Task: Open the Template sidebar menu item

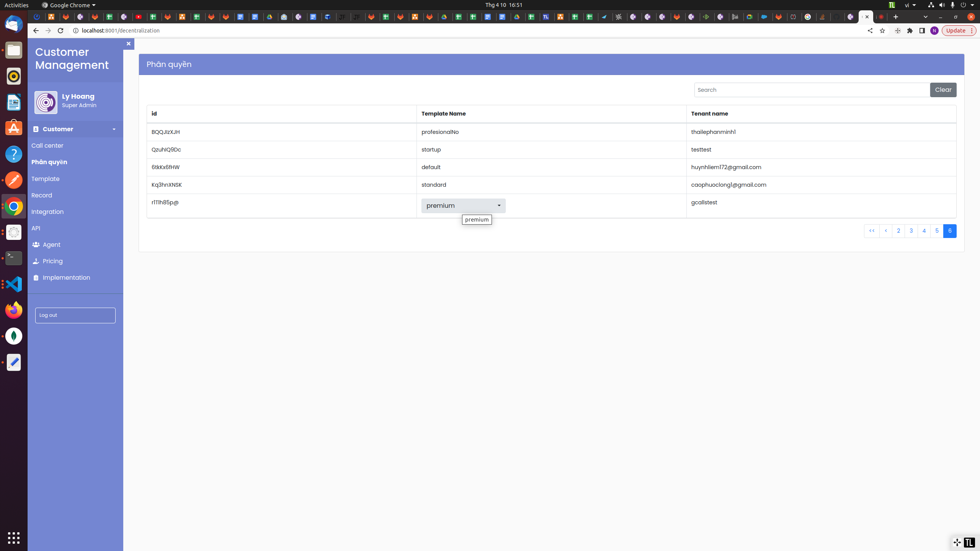Action: pyautogui.click(x=45, y=179)
